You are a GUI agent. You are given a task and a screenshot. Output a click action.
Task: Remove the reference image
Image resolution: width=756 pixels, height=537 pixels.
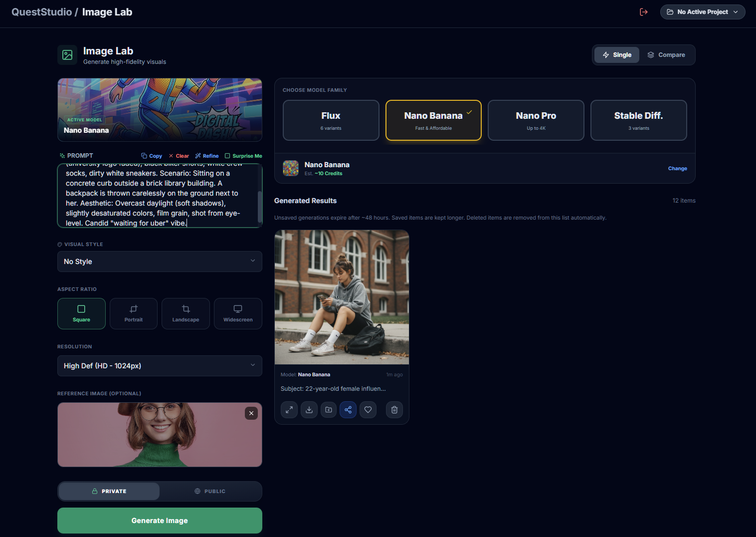point(251,413)
